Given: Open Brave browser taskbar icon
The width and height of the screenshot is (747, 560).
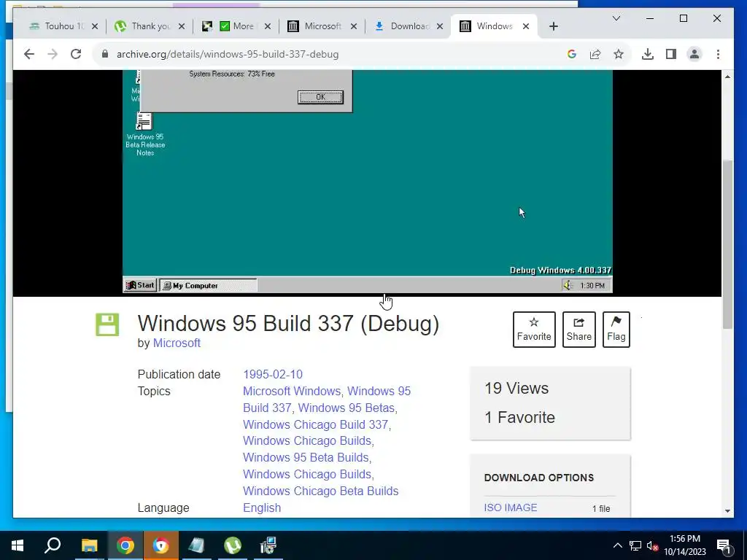Looking at the screenshot, I should pos(160,545).
